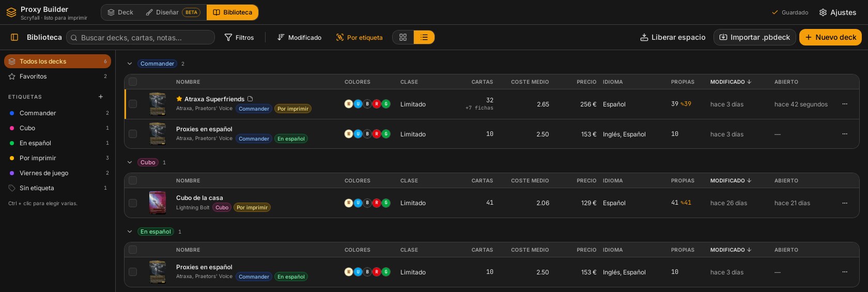Click the red mana symbol in Cubo de la casa row
The width and height of the screenshot is (868, 292).
click(377, 203)
